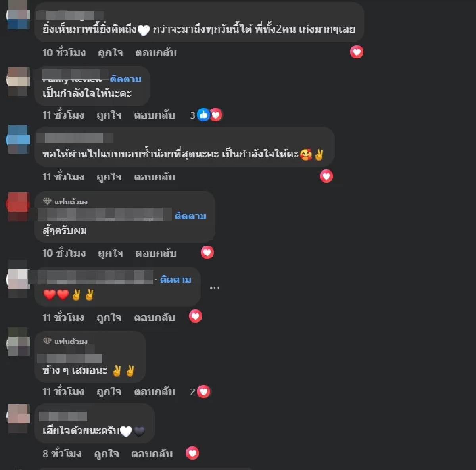Viewport: 476px width, 470px height.
Task: Open 10 ชั่วโมง timestamp on first comment
Action: 64,53
